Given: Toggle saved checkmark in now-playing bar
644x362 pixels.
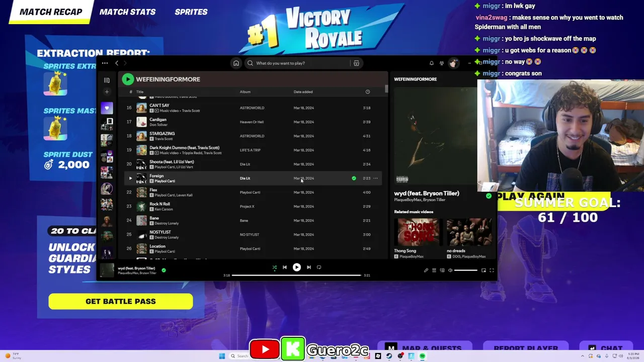Looking at the screenshot, I should tap(164, 270).
